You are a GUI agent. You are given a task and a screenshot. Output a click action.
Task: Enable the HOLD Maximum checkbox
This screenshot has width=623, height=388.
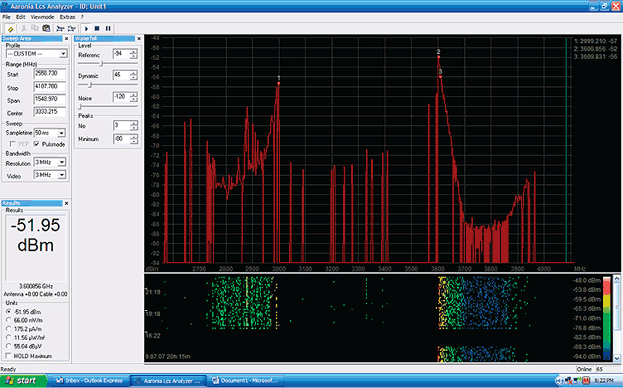(x=8, y=356)
